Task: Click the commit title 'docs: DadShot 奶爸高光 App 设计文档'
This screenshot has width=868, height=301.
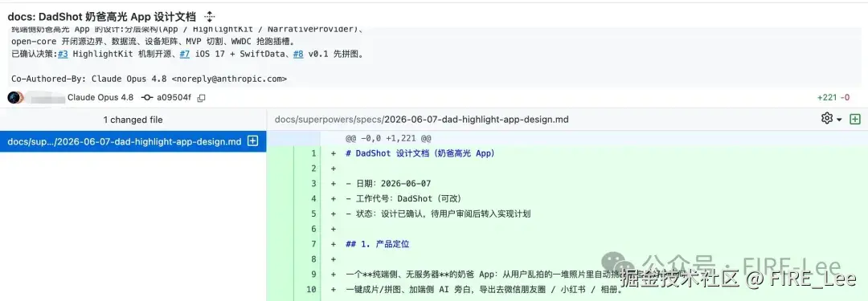Action: point(102,17)
